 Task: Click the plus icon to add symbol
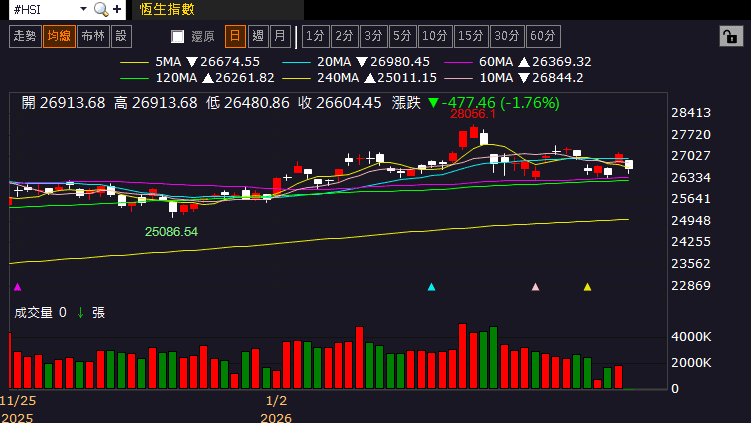click(117, 9)
